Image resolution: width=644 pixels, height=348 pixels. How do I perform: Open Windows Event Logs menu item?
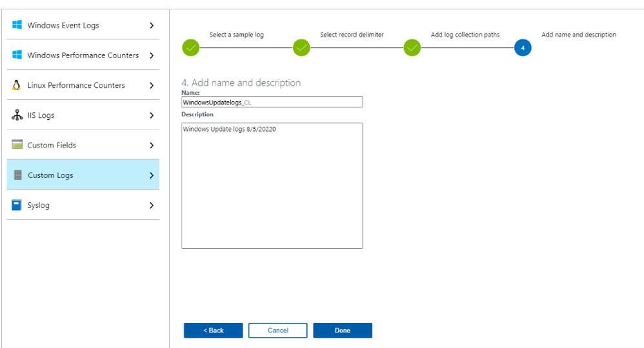pos(83,25)
